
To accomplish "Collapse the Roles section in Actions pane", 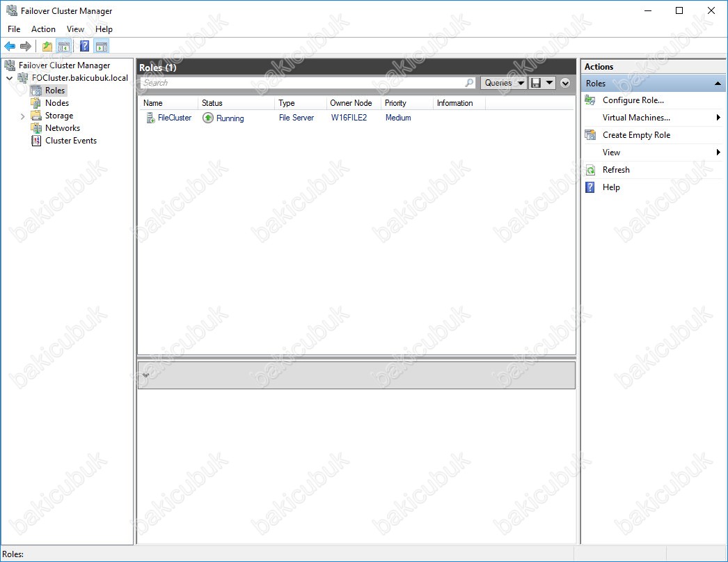I will [718, 84].
